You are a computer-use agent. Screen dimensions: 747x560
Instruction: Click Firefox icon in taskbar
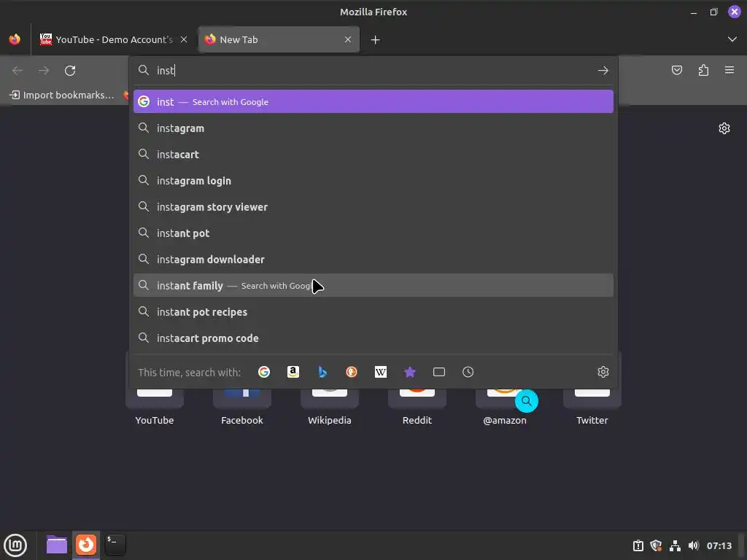tap(86, 545)
